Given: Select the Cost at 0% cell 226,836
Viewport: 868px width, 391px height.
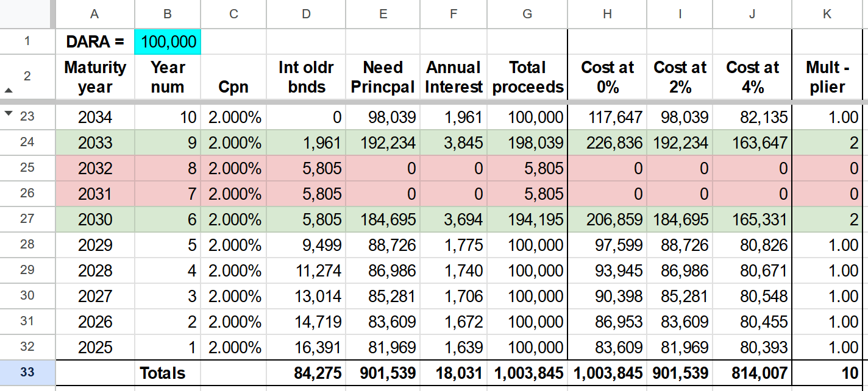Looking at the screenshot, I should click(x=608, y=143).
